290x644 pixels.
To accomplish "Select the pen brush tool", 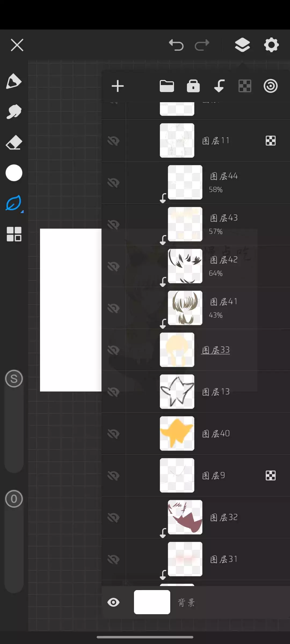I will pyautogui.click(x=14, y=81).
